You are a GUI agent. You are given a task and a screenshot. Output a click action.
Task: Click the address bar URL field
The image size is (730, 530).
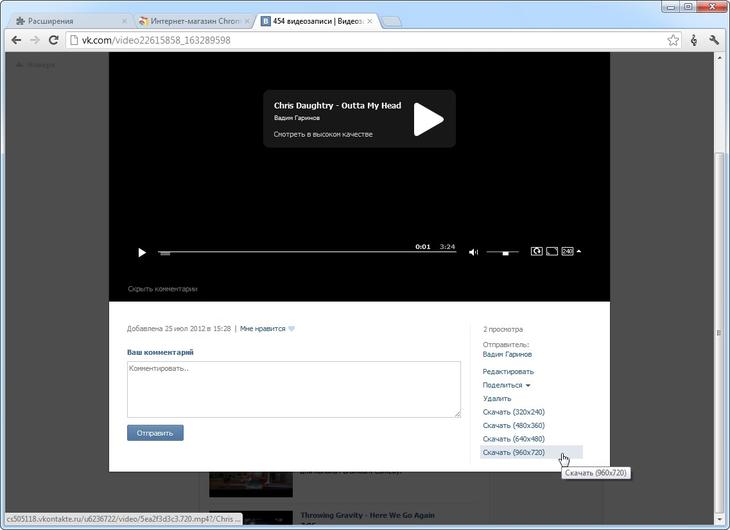[372, 40]
